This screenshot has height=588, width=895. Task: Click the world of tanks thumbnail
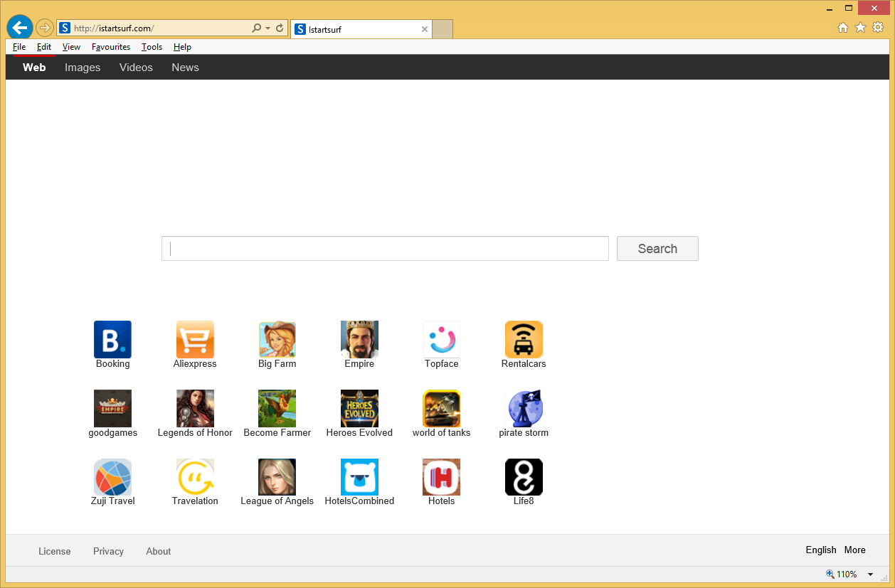(441, 408)
